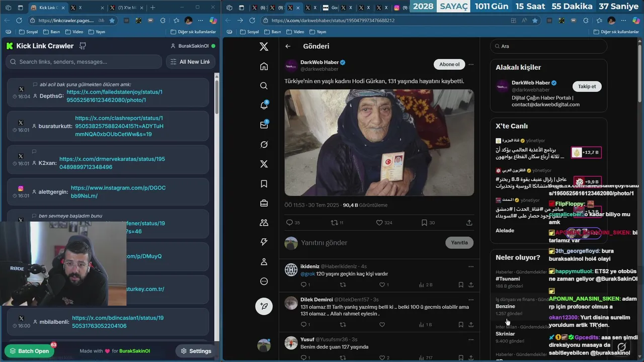Go back with Gönderi arrow
644x362 pixels.
pos(288,46)
